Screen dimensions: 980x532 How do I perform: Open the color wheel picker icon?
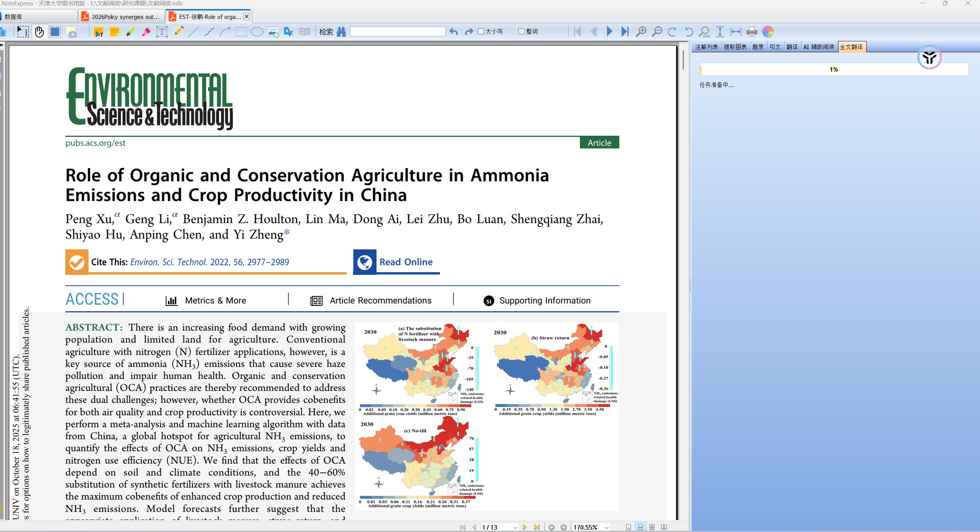pyautogui.click(x=768, y=32)
